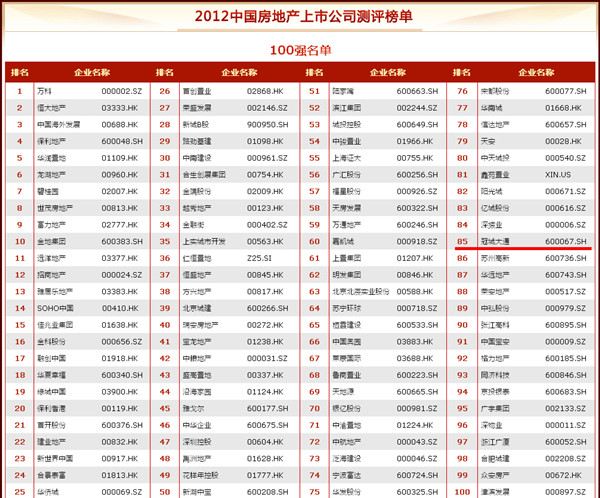Click the "上实城市开发" company name
This screenshot has width=600, height=498.
pos(204,242)
